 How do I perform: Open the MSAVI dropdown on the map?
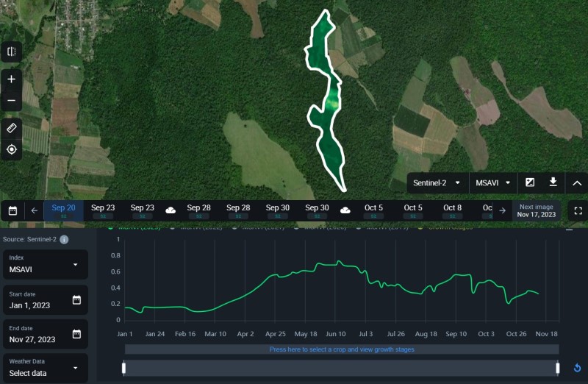(492, 182)
